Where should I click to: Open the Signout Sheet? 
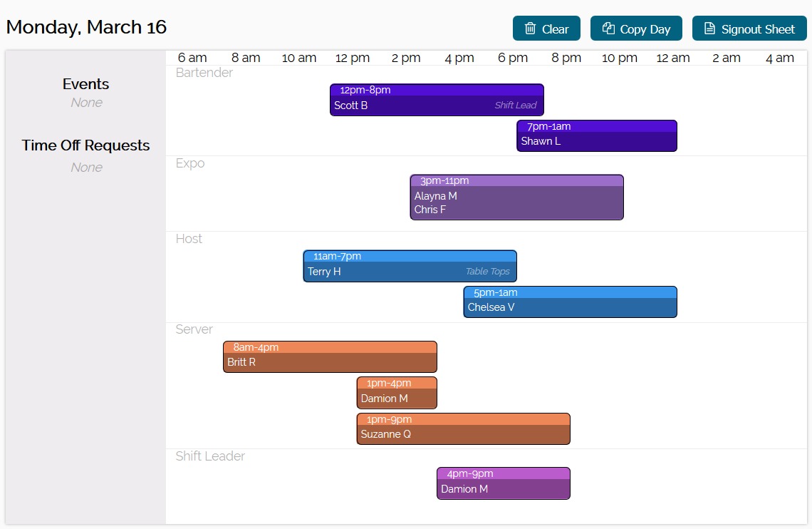(749, 29)
